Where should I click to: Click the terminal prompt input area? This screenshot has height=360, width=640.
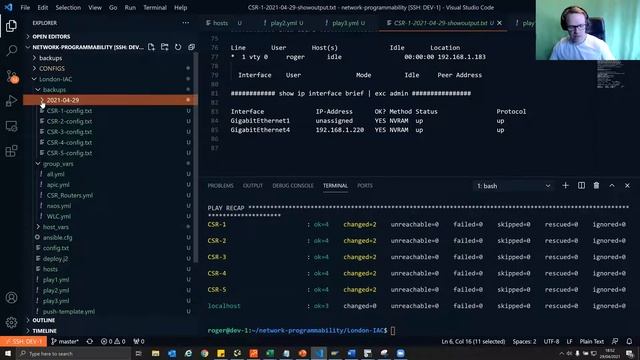(x=393, y=331)
